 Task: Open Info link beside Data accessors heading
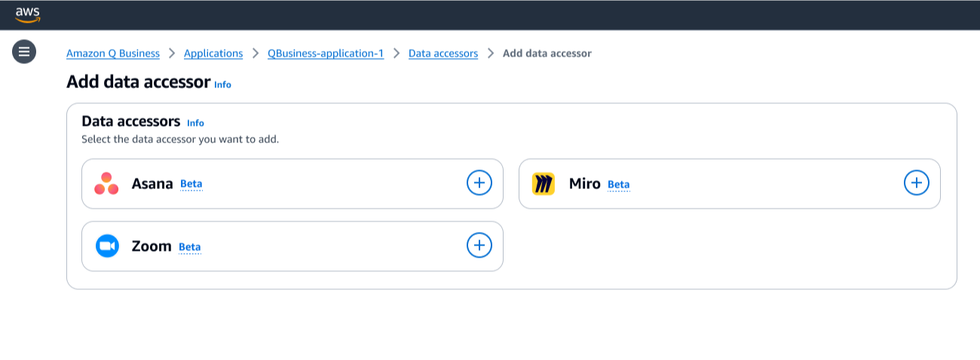(x=195, y=123)
